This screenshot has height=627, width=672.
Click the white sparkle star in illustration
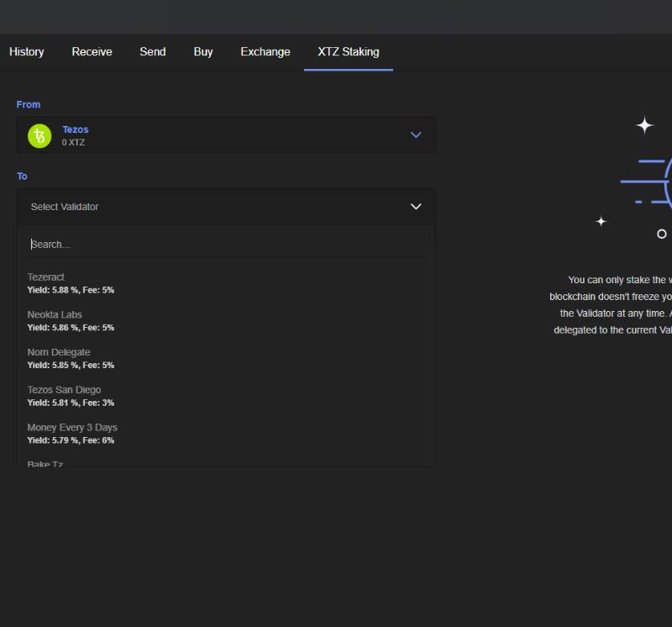[644, 125]
